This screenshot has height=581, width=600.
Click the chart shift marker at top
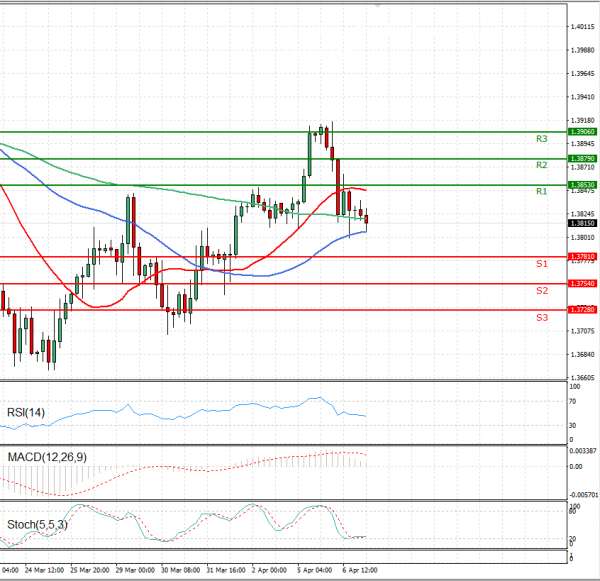tap(378, 5)
